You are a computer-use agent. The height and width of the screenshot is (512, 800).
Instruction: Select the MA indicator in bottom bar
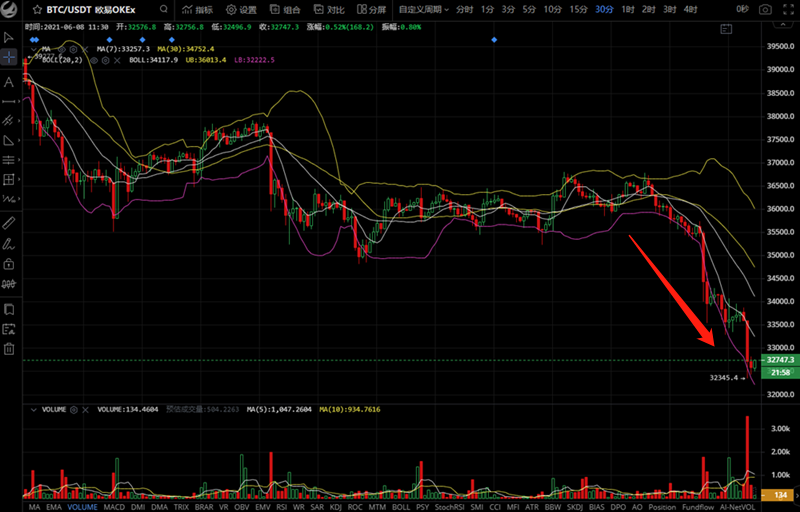coord(34,507)
